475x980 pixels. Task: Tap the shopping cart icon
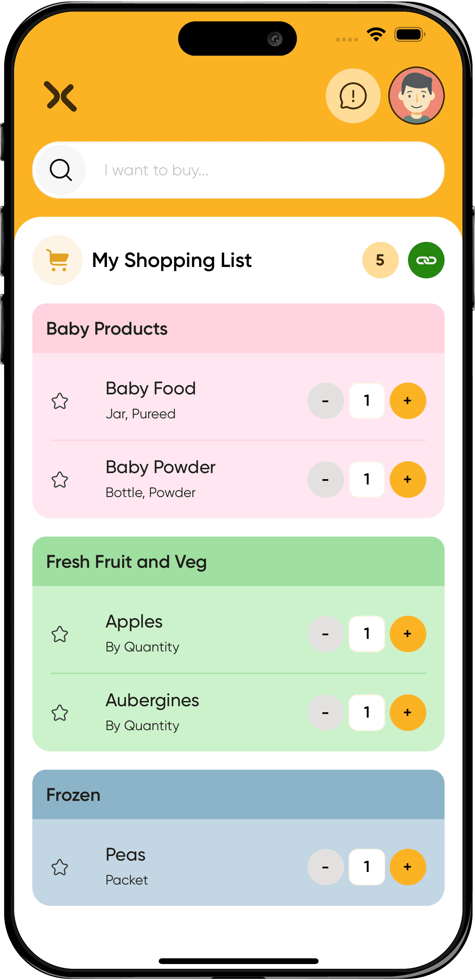coord(57,260)
